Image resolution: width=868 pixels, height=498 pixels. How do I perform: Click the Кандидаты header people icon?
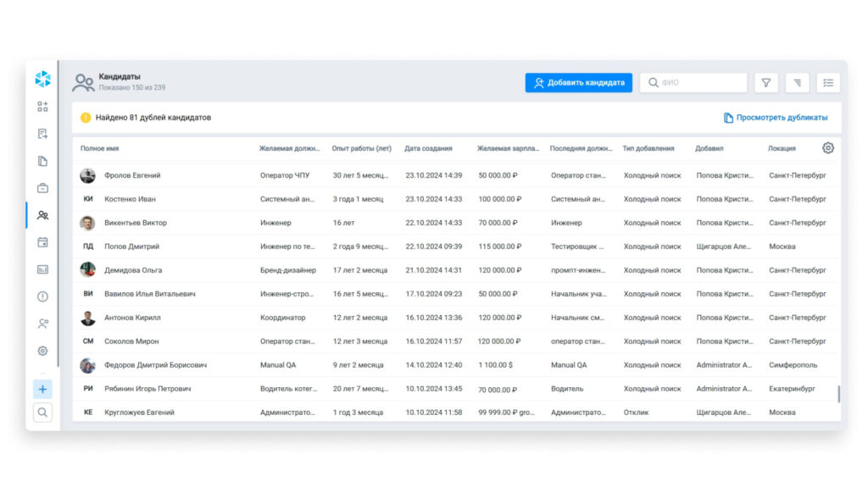coord(84,82)
